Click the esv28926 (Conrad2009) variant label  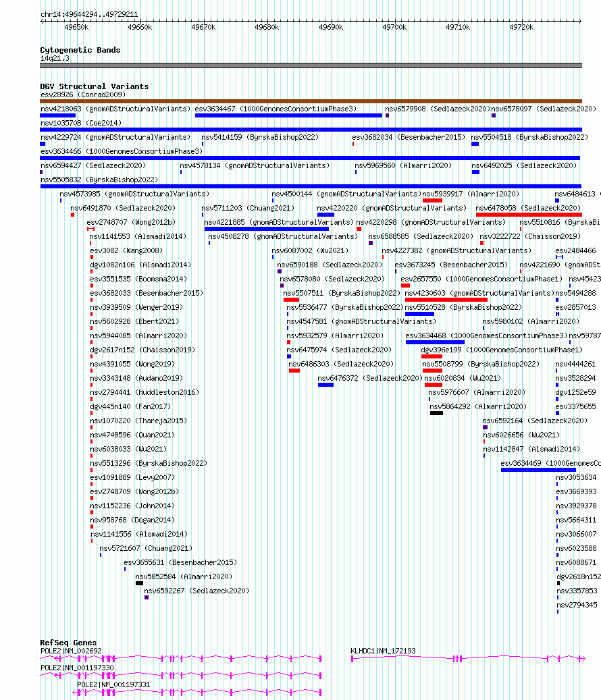coord(83,95)
